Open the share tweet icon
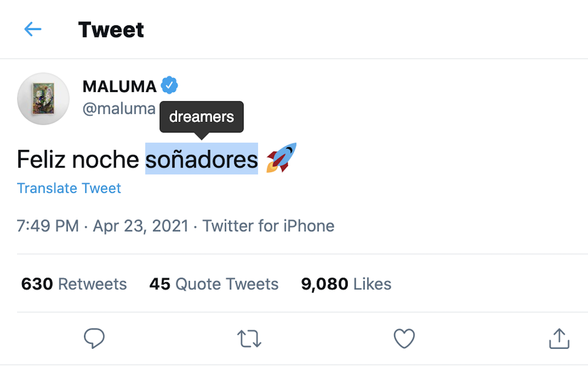The image size is (588, 368). [x=559, y=339]
